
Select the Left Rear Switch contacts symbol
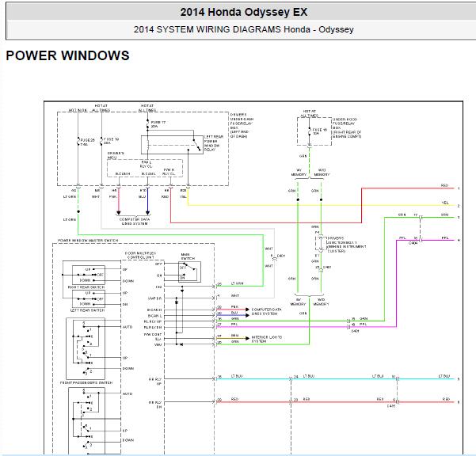pyautogui.click(x=89, y=298)
